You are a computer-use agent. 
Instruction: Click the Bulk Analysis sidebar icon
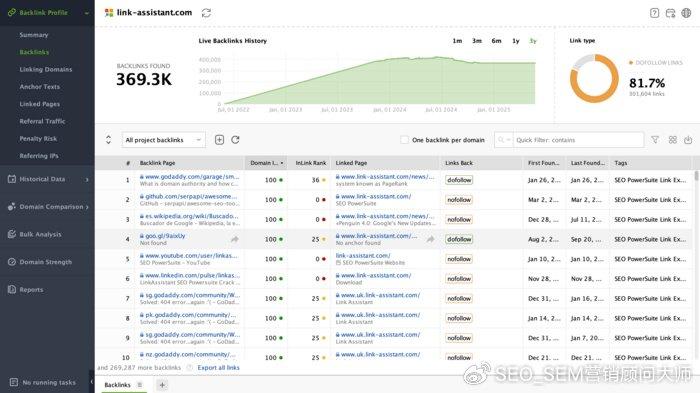[12, 234]
